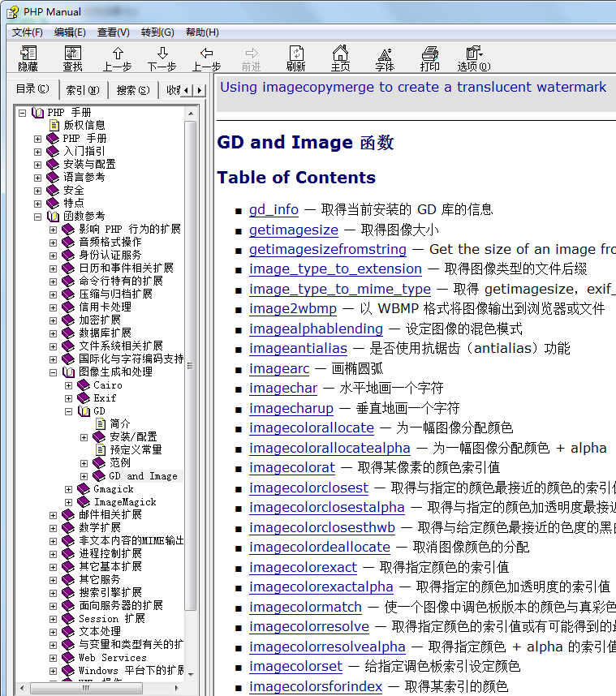Open the 转到(G) menu
This screenshot has width=616, height=696.
(157, 32)
